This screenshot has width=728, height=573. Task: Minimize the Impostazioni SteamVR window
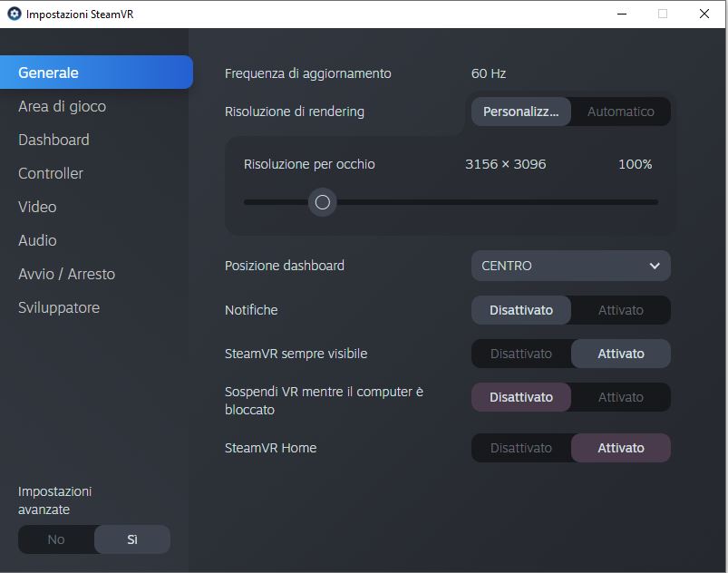(622, 14)
